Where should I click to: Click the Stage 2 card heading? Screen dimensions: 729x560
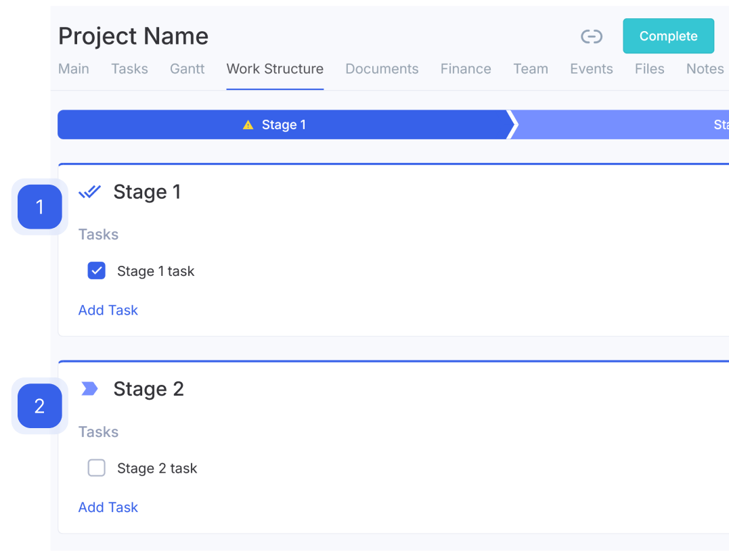[148, 388]
